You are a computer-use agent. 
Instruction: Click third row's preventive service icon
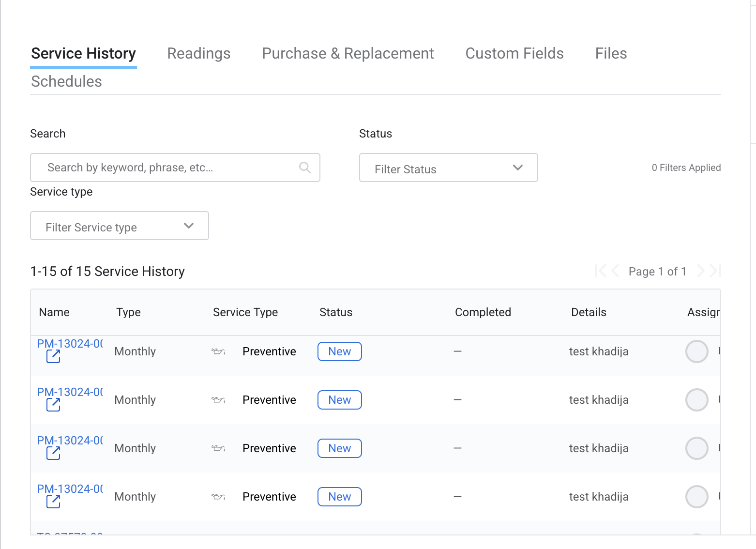tap(218, 448)
